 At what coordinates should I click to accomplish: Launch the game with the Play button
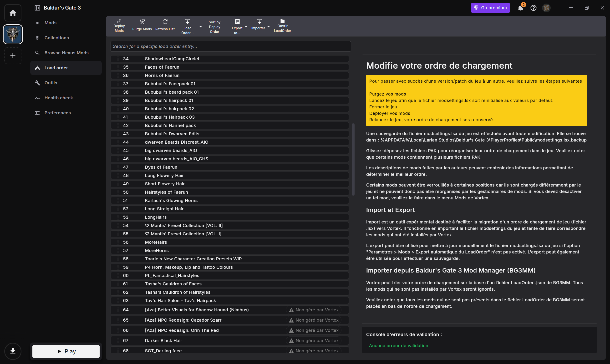click(66, 351)
